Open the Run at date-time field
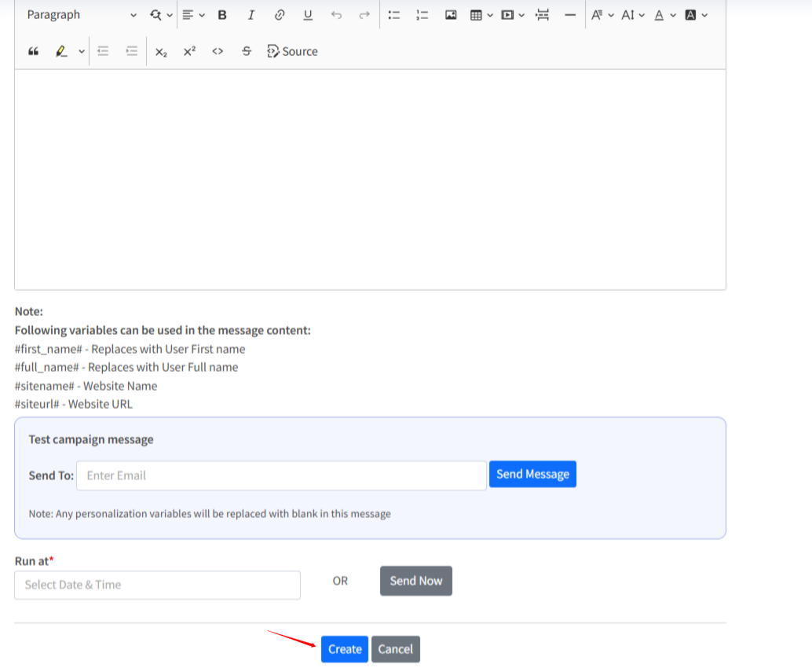Viewport: 812px width, 668px height. click(x=157, y=585)
